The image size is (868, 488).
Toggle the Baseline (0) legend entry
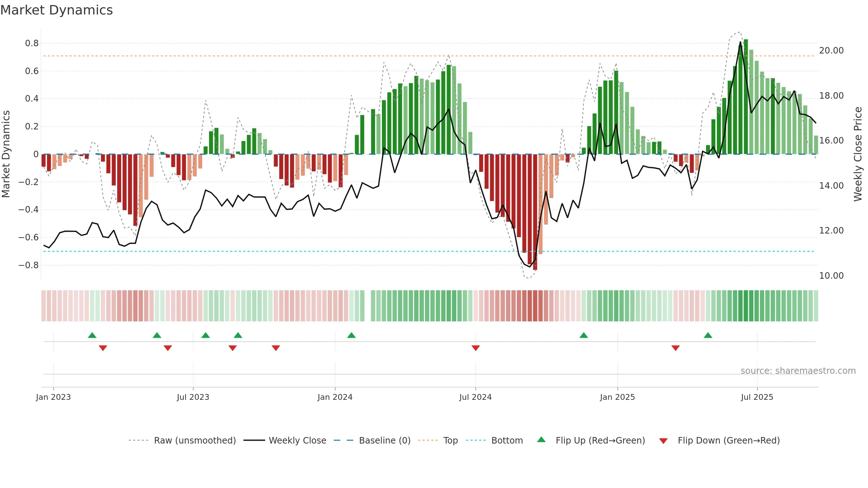372,440
